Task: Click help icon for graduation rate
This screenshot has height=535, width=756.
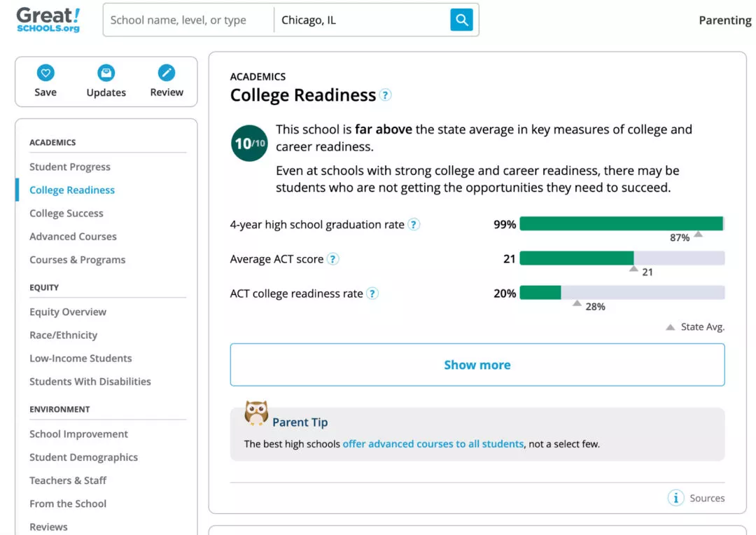Action: point(414,225)
